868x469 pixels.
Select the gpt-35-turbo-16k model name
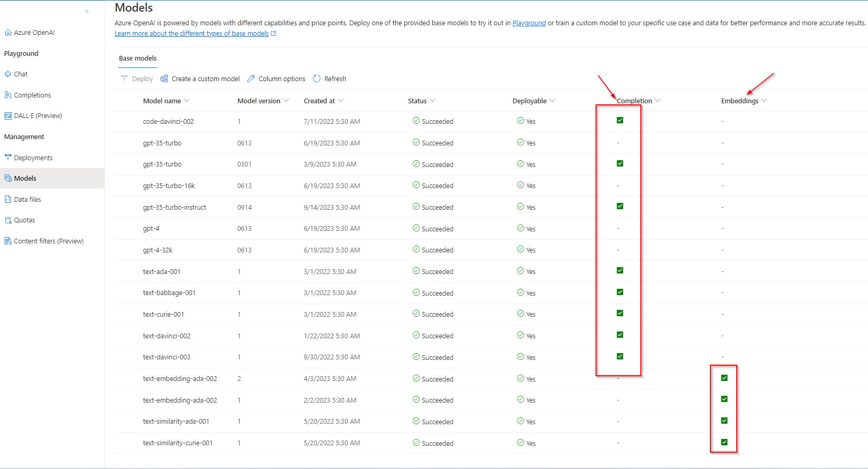(169, 186)
